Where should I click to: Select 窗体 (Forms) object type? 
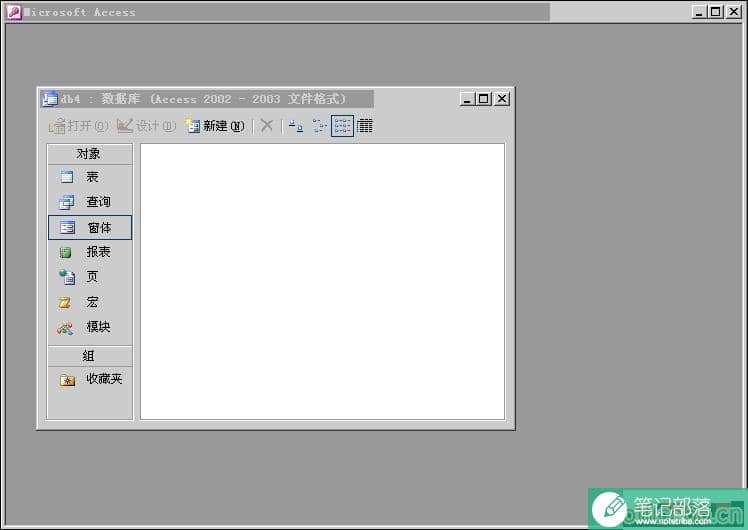pyautogui.click(x=90, y=228)
